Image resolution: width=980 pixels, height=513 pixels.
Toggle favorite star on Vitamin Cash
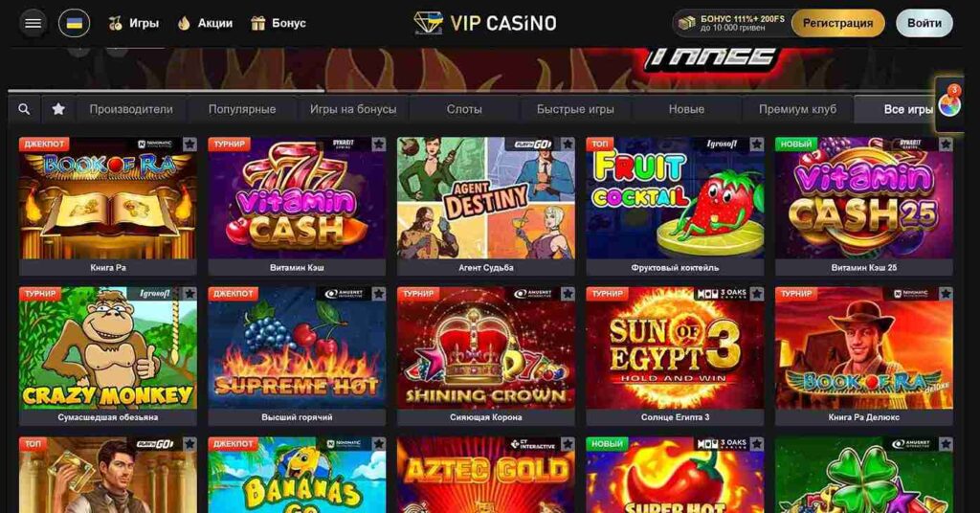click(379, 145)
